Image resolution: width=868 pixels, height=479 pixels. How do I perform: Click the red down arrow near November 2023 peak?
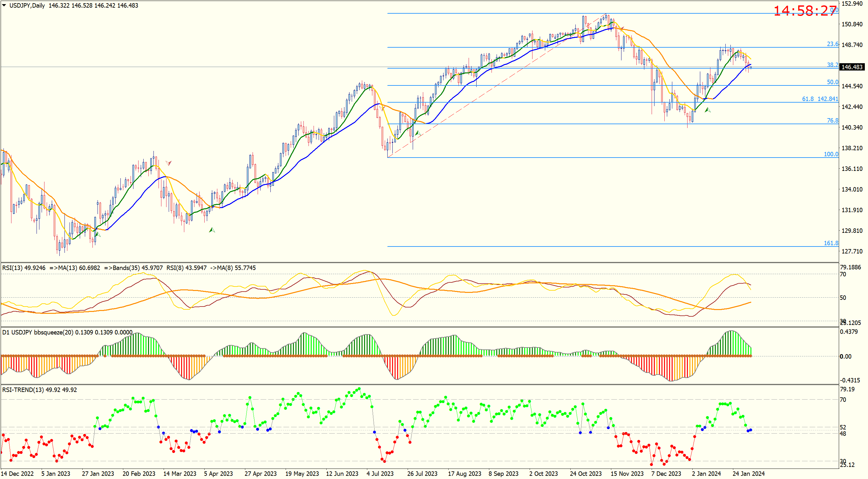(622, 28)
